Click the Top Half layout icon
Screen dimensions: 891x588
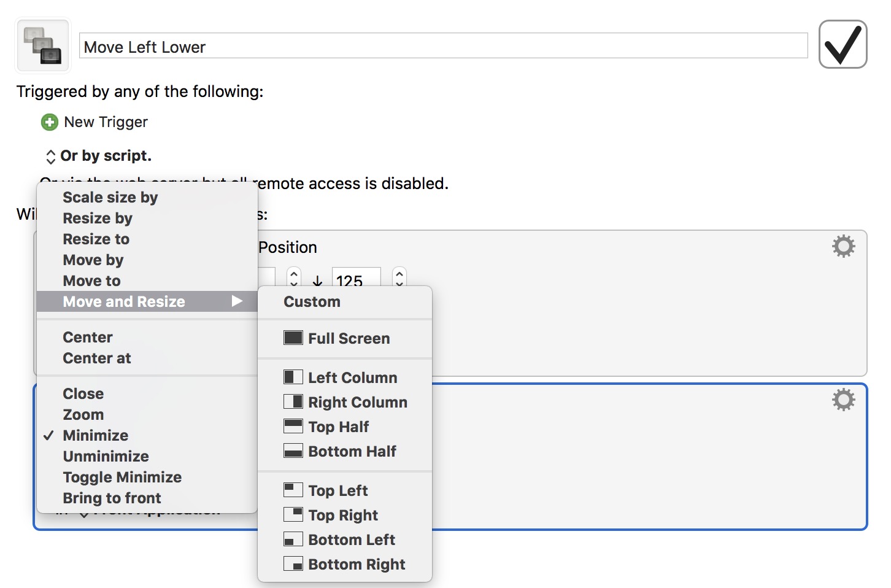[x=293, y=426]
